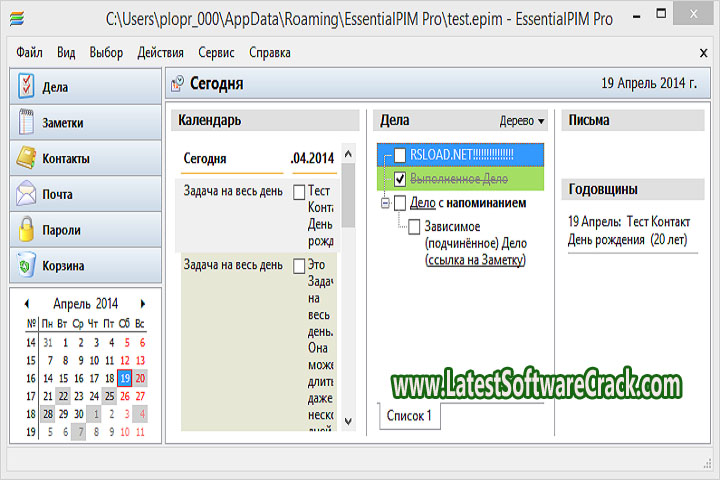Uncheck the Выполненное Дело checkbox
The width and height of the screenshot is (720, 480).
tap(400, 179)
